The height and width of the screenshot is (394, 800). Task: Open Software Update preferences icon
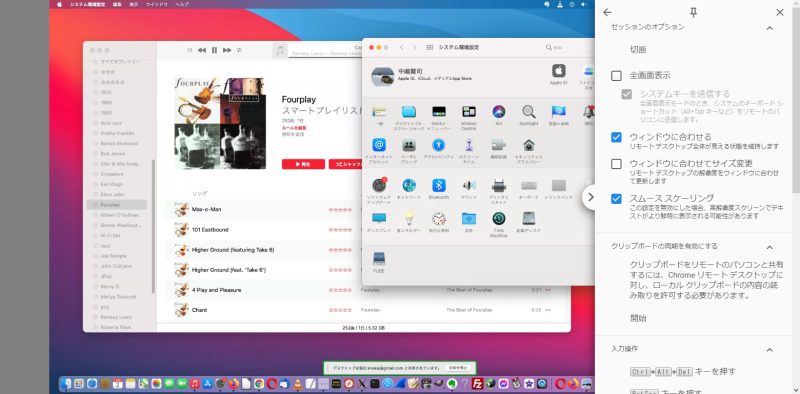pos(379,185)
